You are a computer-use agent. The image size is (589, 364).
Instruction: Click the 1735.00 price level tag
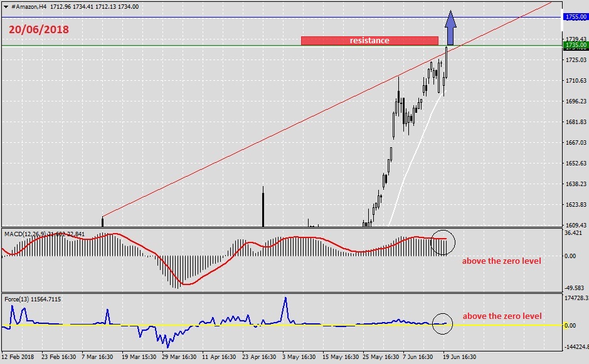tap(575, 45)
